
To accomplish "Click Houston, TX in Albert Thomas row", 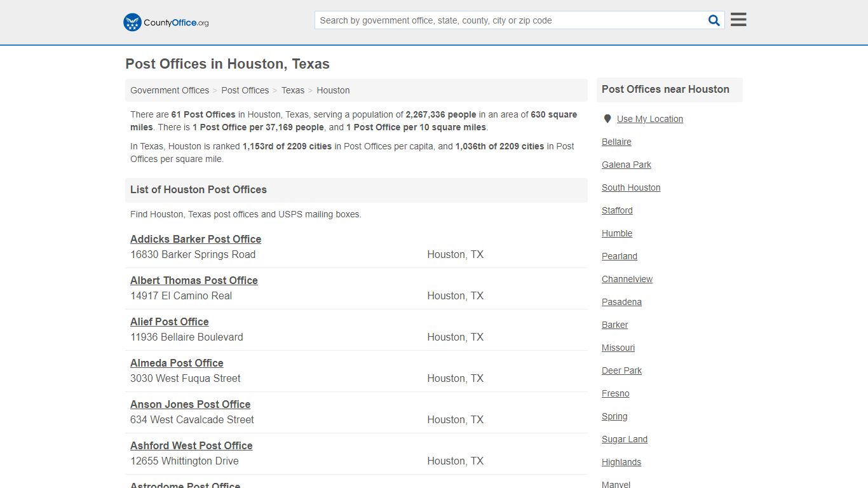I will coord(456,295).
